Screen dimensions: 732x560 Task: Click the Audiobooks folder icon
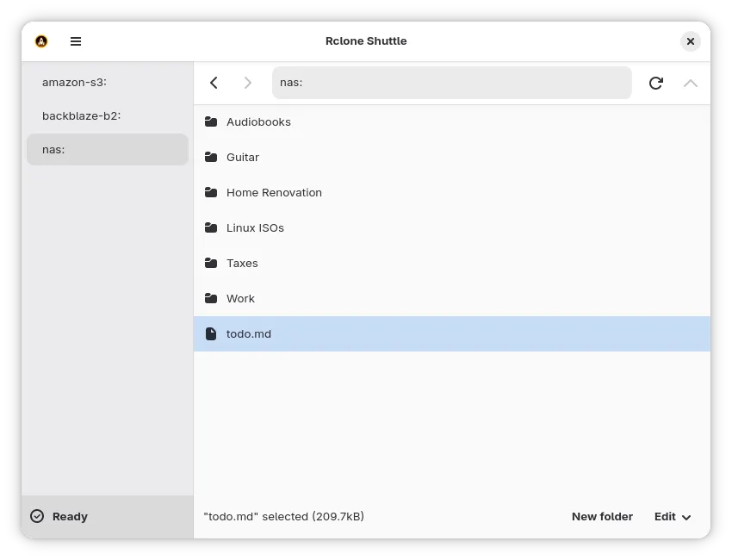[211, 121]
